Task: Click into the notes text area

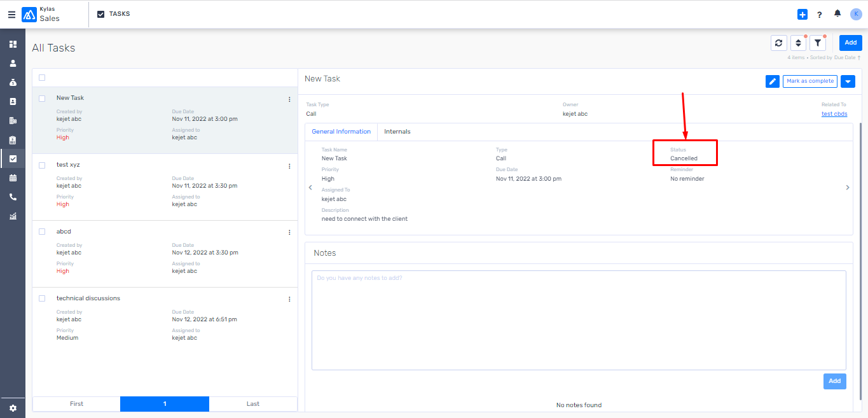Action: pyautogui.click(x=579, y=320)
